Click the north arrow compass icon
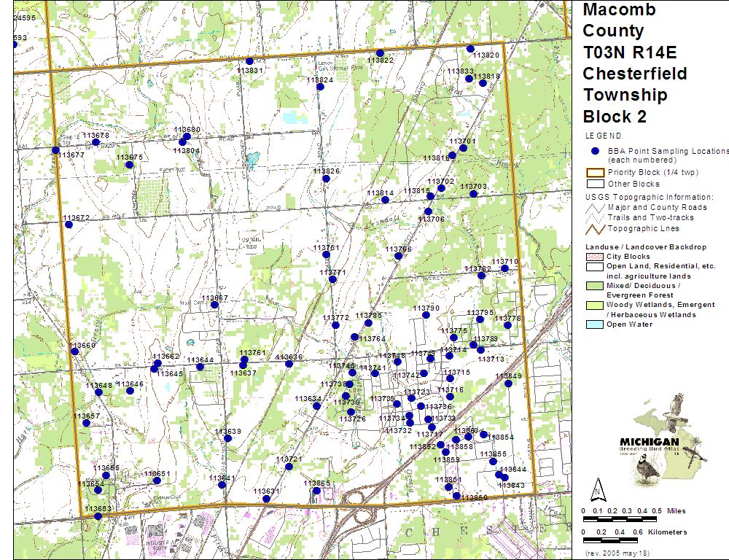The height and width of the screenshot is (560, 729). 596,488
